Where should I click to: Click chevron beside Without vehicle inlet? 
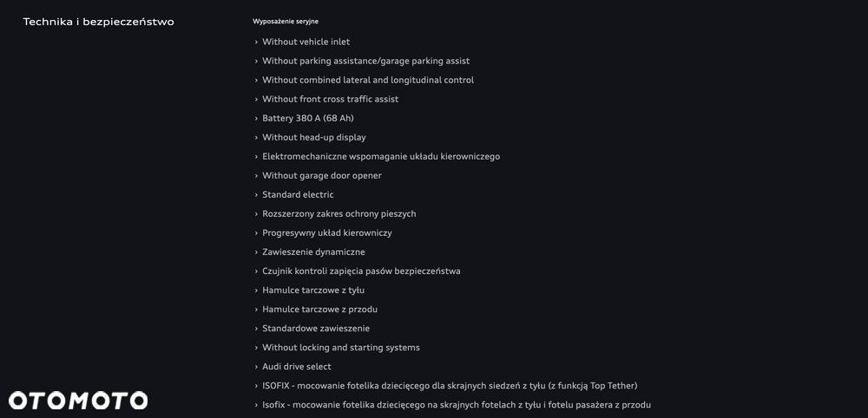point(256,42)
